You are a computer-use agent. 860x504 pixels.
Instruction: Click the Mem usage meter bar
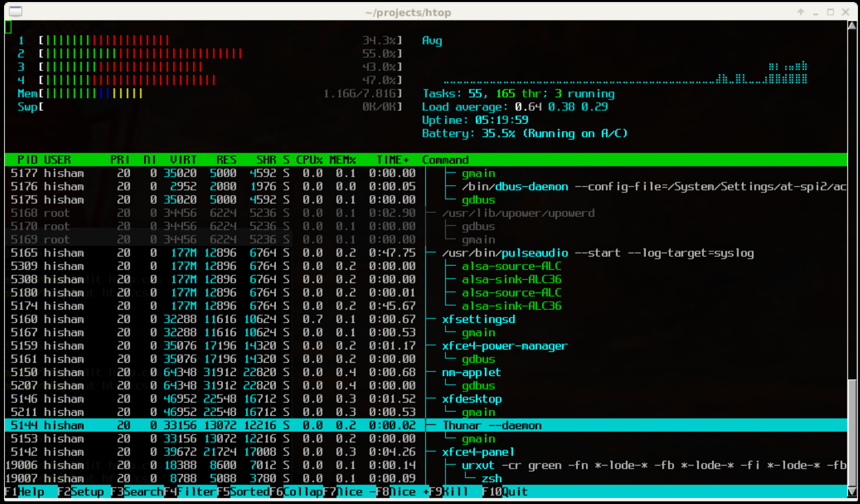(220, 94)
